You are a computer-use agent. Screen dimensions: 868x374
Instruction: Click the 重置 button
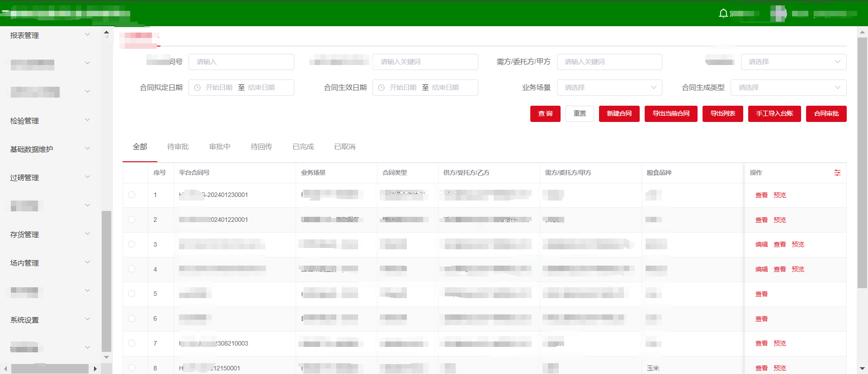(x=580, y=114)
